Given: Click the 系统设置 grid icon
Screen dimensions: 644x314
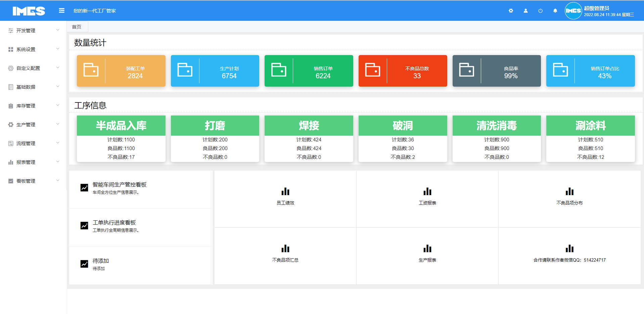Looking at the screenshot, I should click(x=11, y=49).
